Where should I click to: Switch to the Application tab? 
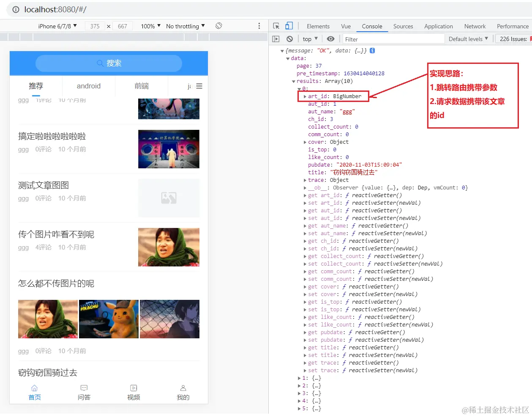(x=439, y=26)
